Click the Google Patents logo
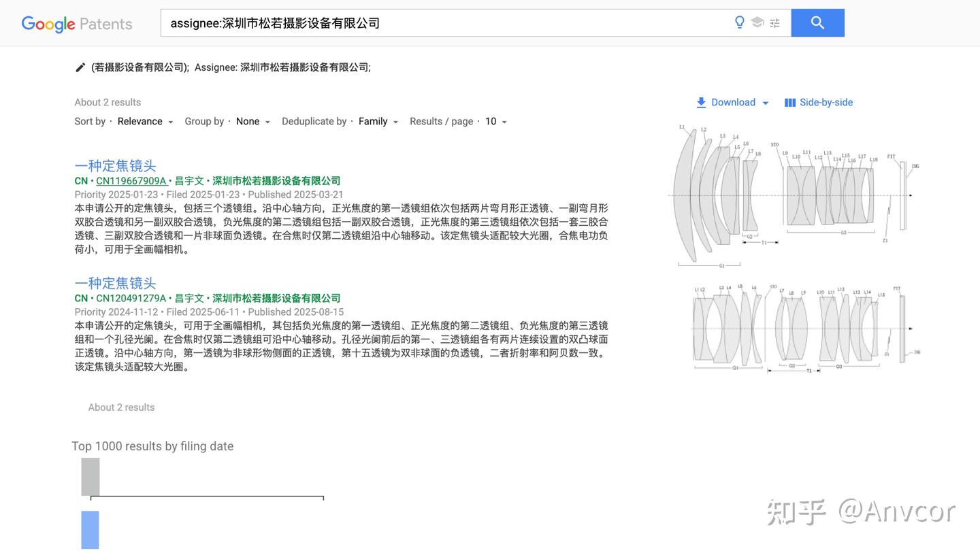The image size is (980, 551). coord(77,24)
